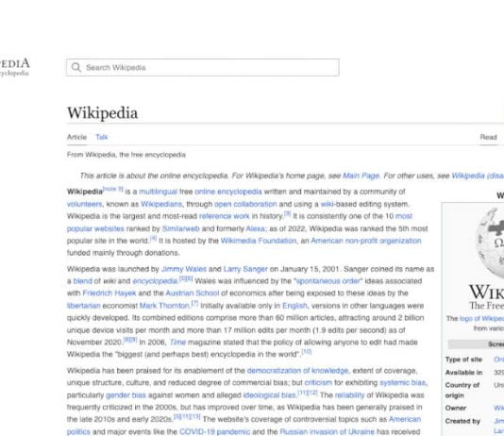Viewport: 504px width, 436px height.
Task: Follow the Russian invasion of Ukraine link
Action: click(328, 432)
